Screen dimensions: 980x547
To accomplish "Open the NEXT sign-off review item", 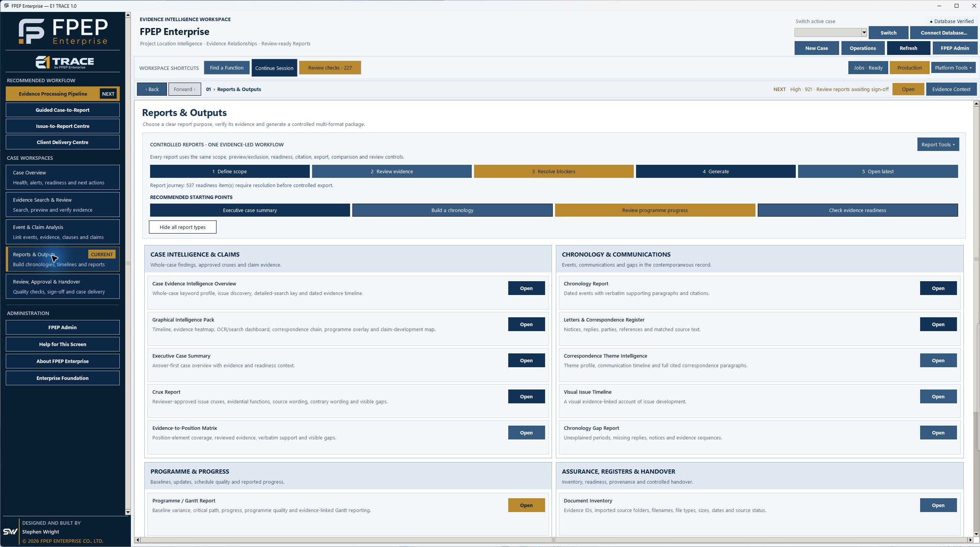I will pos(908,89).
